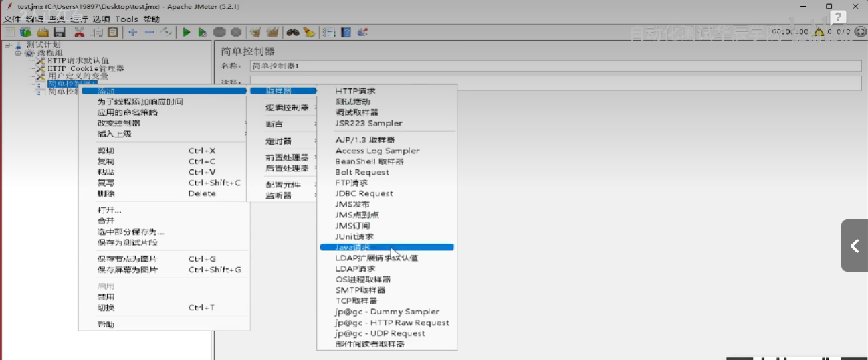868x360 pixels.
Task: Click the left-chevron panel button
Action: pos(855,246)
